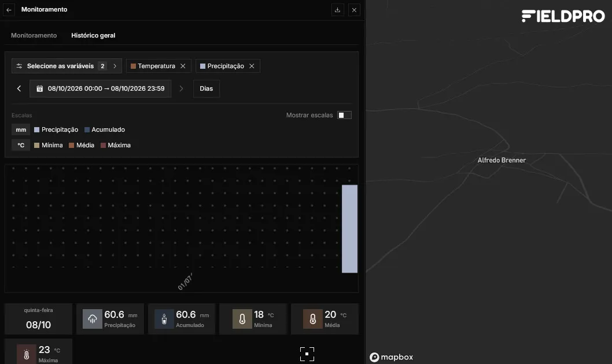Click the rain cloud Precipitação icon
612x364 pixels.
tap(93, 319)
